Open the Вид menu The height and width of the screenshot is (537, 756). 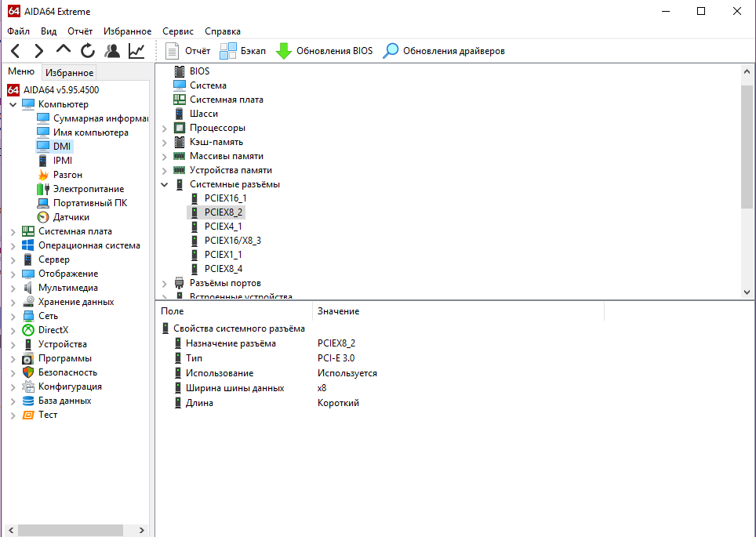click(49, 31)
